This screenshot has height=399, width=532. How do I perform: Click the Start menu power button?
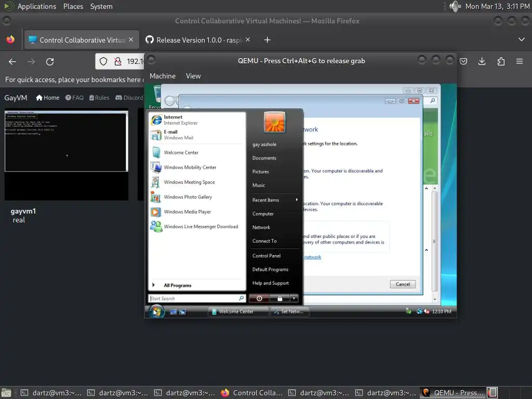click(x=259, y=298)
